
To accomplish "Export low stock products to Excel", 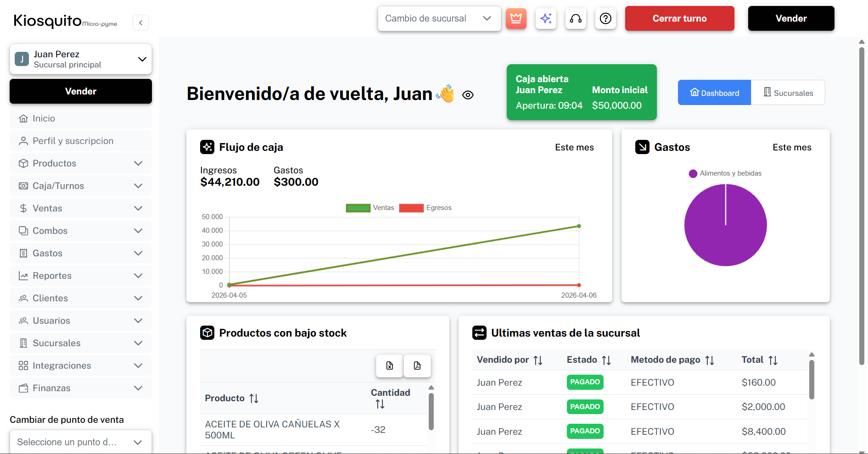I will tap(389, 366).
